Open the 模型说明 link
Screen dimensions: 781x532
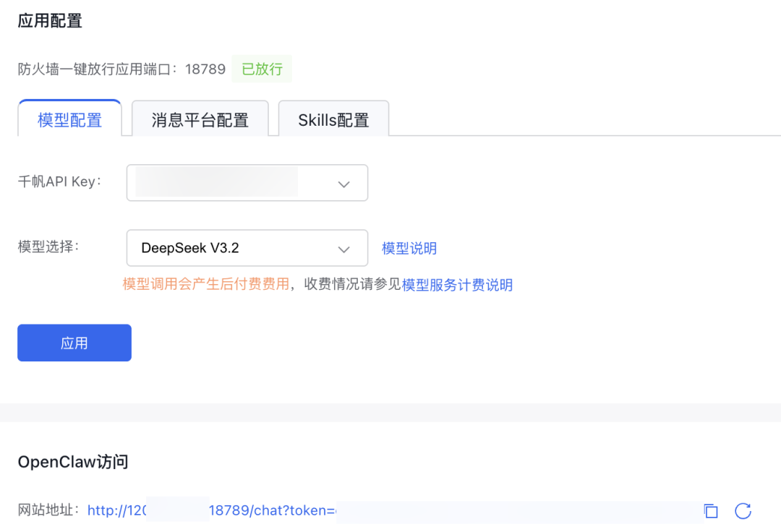coord(409,249)
